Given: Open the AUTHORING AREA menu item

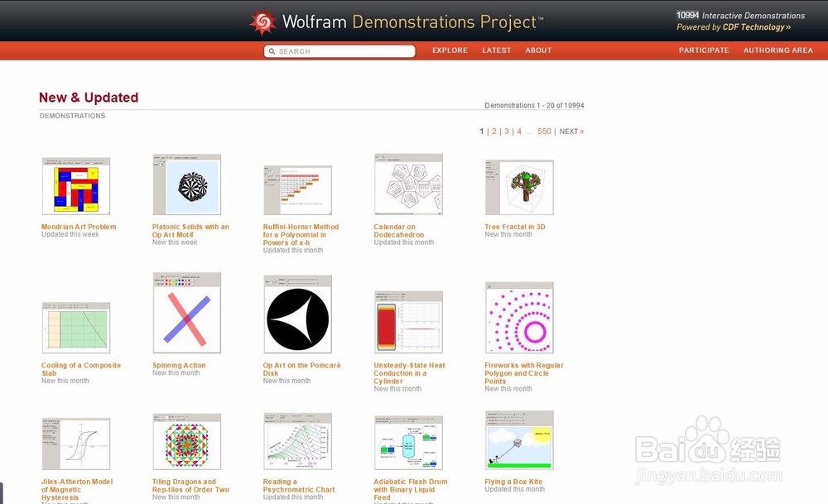Looking at the screenshot, I should click(x=777, y=50).
